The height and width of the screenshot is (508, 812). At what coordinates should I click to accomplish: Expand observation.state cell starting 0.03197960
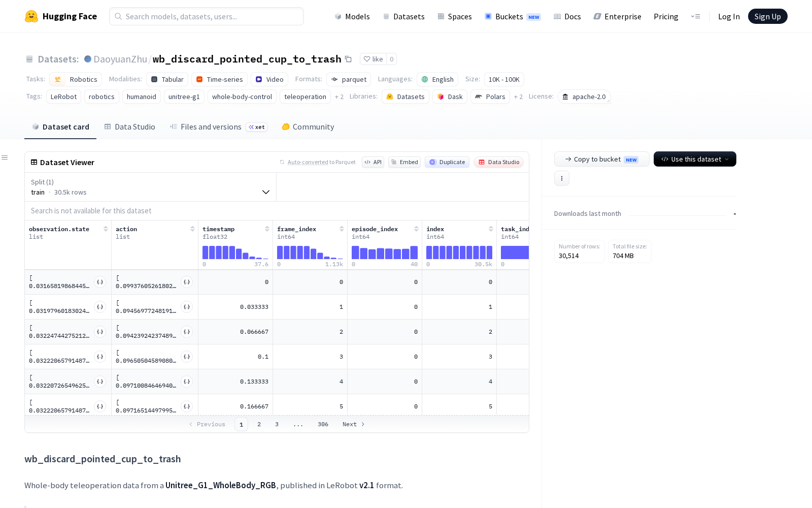pyautogui.click(x=100, y=307)
